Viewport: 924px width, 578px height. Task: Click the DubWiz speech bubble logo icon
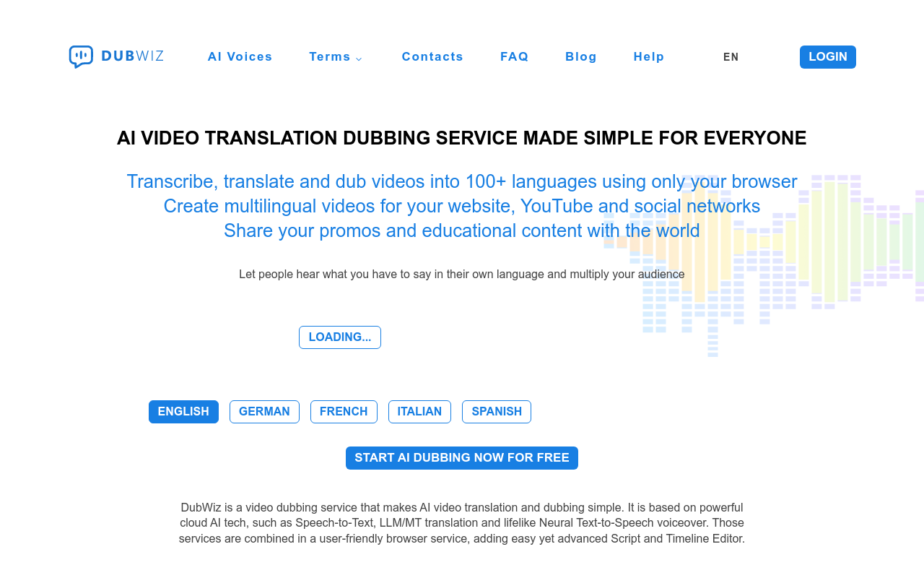point(81,56)
